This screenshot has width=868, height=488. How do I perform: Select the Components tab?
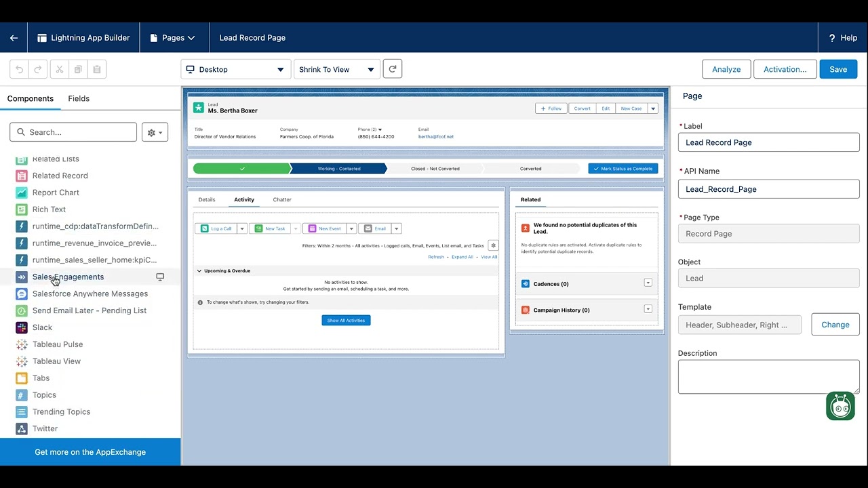tap(31, 98)
